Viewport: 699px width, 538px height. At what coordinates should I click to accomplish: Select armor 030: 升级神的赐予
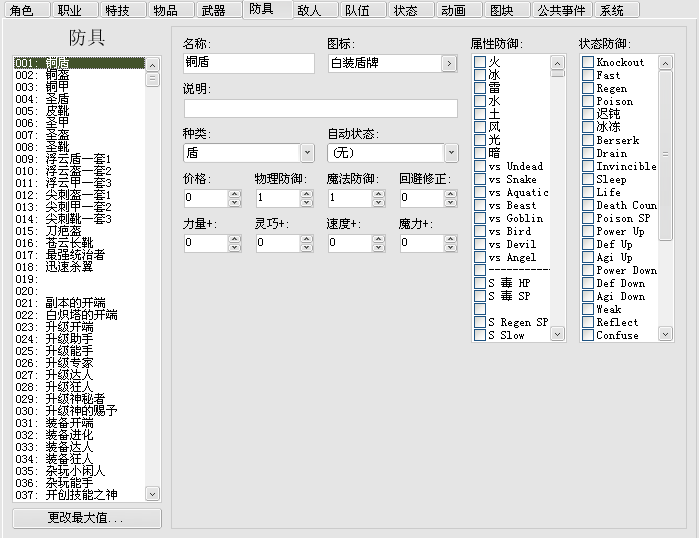pos(79,411)
